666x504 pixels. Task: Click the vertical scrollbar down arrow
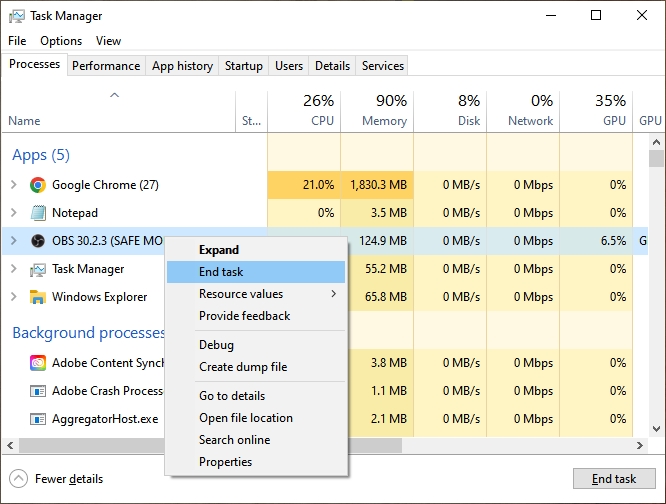tap(656, 429)
